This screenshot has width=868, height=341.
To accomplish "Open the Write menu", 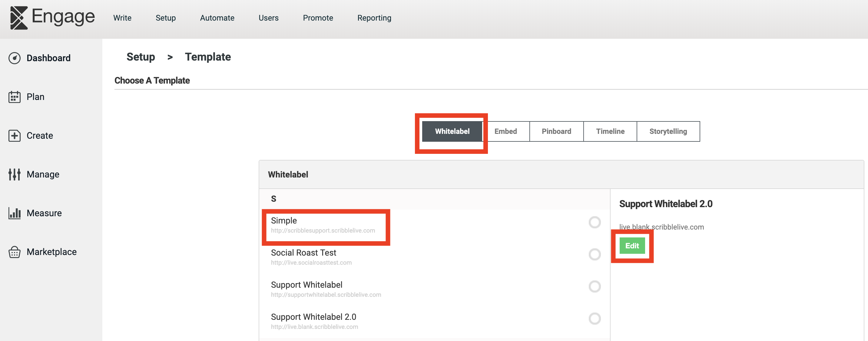I will 122,18.
